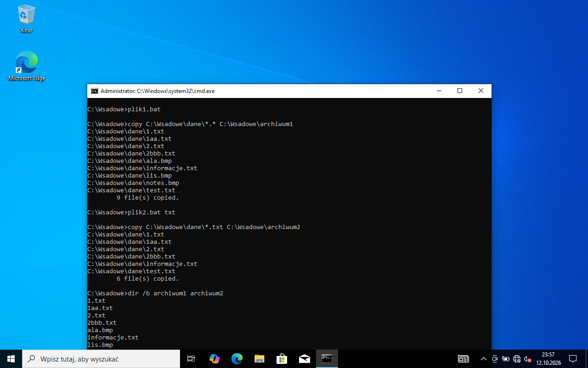Click the taskbar search box

(101, 359)
